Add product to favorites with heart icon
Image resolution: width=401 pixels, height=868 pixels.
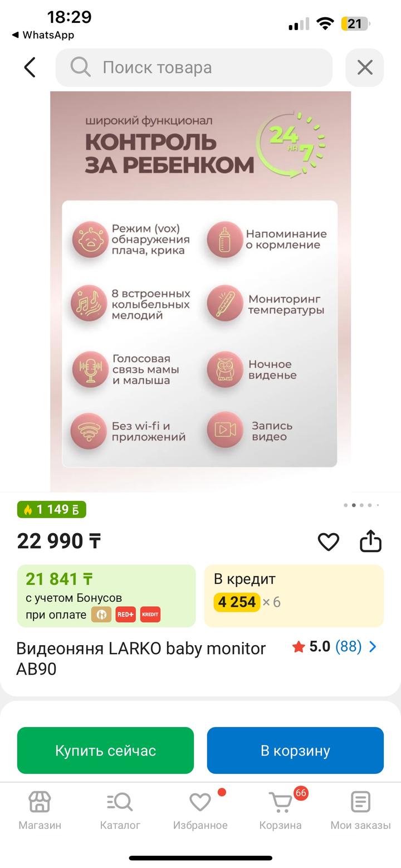point(328,542)
